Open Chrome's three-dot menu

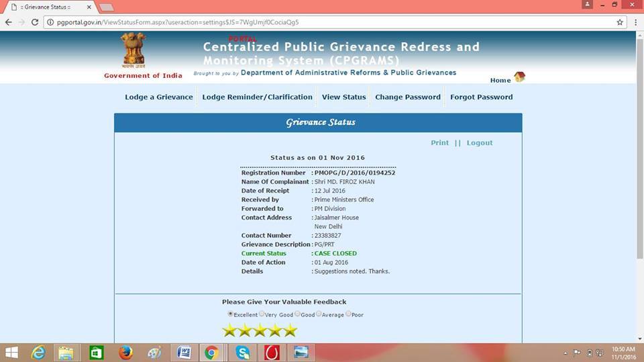tap(635, 22)
